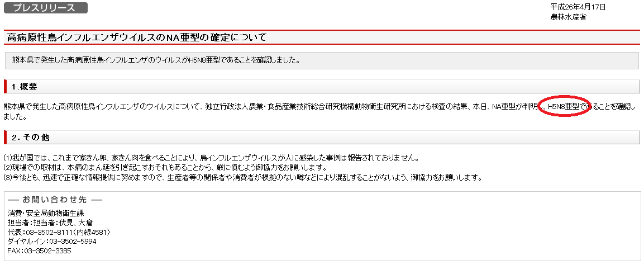Image resolution: width=644 pixels, height=274 pixels.
Task: Click the date 平成26年4月17日
Action: tap(578, 7)
